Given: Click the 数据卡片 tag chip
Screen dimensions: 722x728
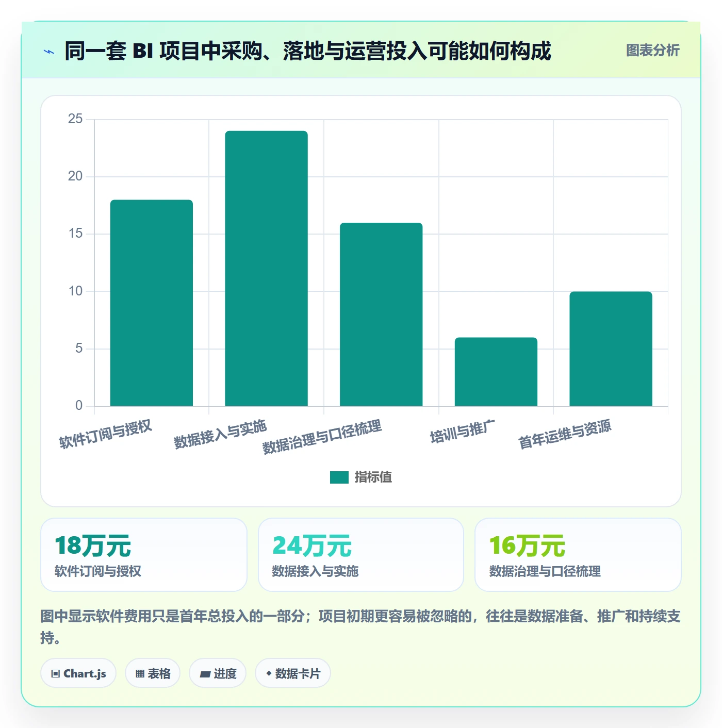Looking at the screenshot, I should (293, 673).
